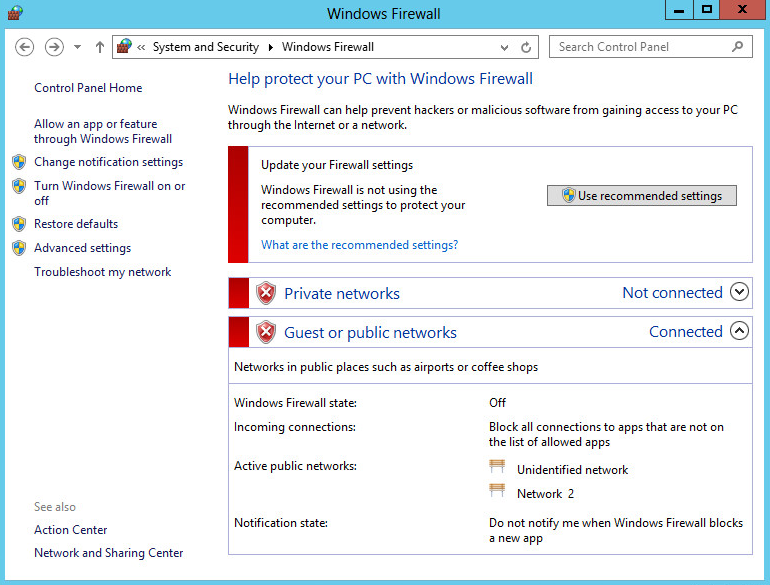Click shield icon beside Change notification settings
Screen dimensions: 770x585
point(19,162)
